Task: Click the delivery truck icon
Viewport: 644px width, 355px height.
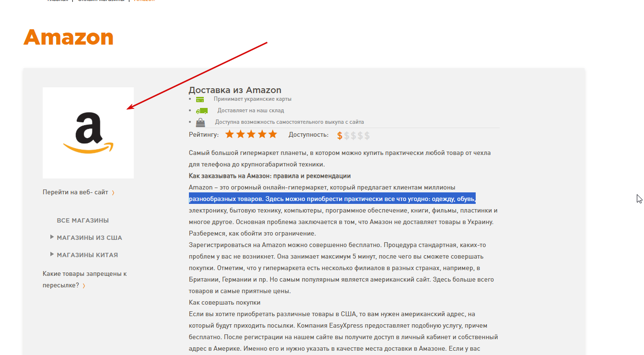Action: point(202,111)
